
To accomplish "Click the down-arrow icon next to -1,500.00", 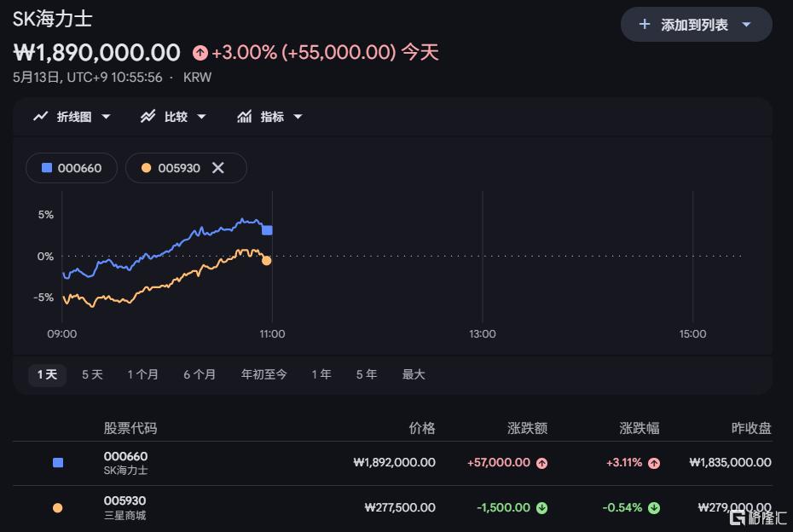I will [541, 508].
